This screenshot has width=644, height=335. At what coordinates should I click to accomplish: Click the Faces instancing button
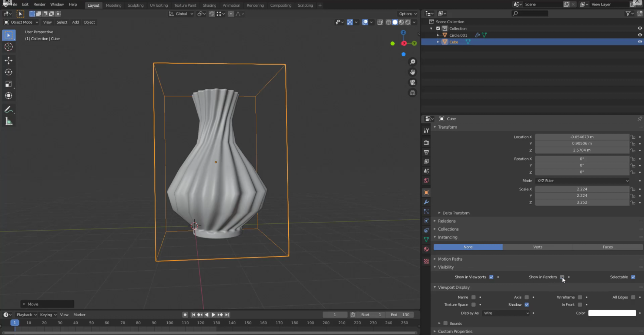(607, 247)
